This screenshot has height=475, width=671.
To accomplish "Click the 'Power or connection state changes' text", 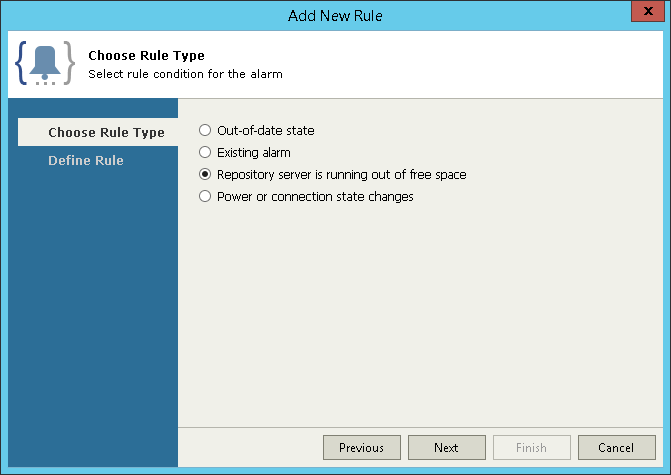I will [315, 196].
